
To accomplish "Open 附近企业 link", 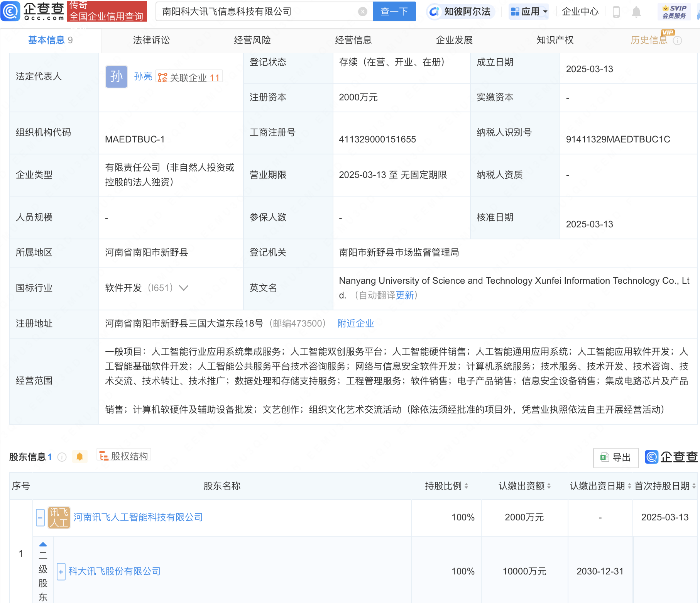I will coord(356,324).
